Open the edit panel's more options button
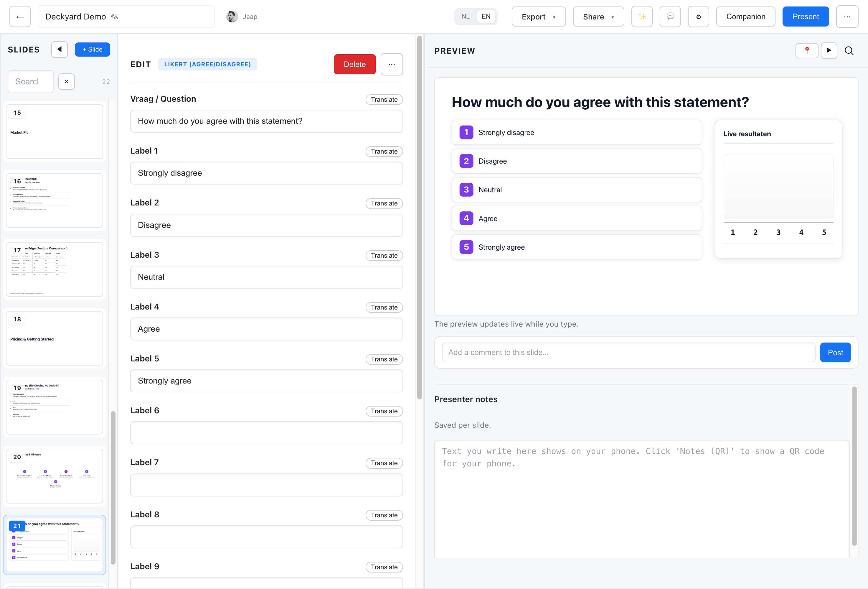Image resolution: width=868 pixels, height=589 pixels. (x=391, y=64)
